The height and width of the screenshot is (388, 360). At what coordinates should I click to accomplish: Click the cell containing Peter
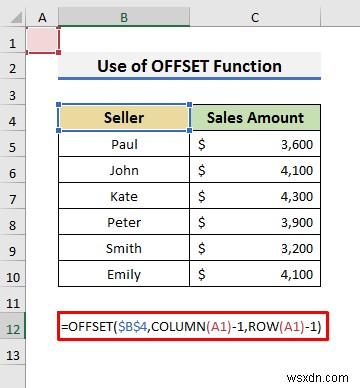124,222
